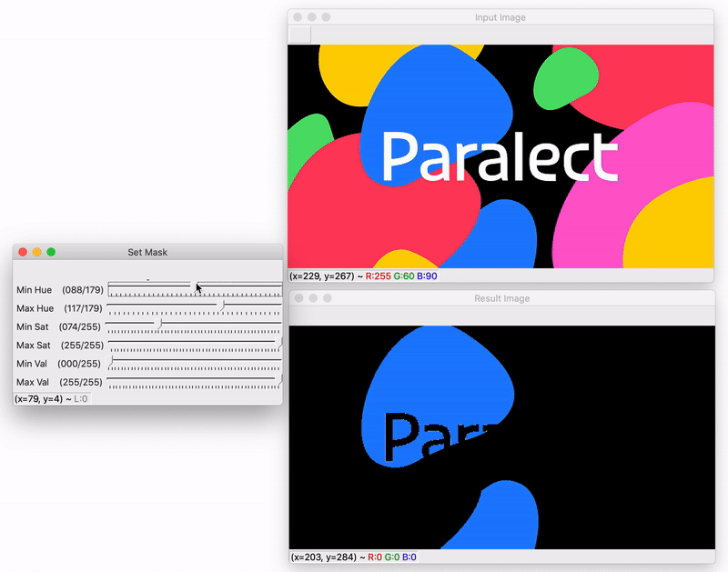The width and height of the screenshot is (728, 572).
Task: Click the Max Val label
Action: (33, 383)
